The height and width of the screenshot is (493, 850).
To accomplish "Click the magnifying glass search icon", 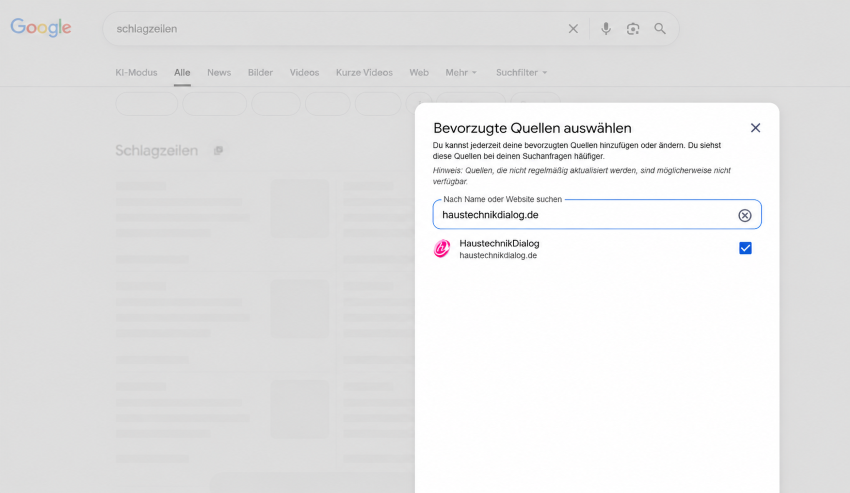I will tap(659, 29).
